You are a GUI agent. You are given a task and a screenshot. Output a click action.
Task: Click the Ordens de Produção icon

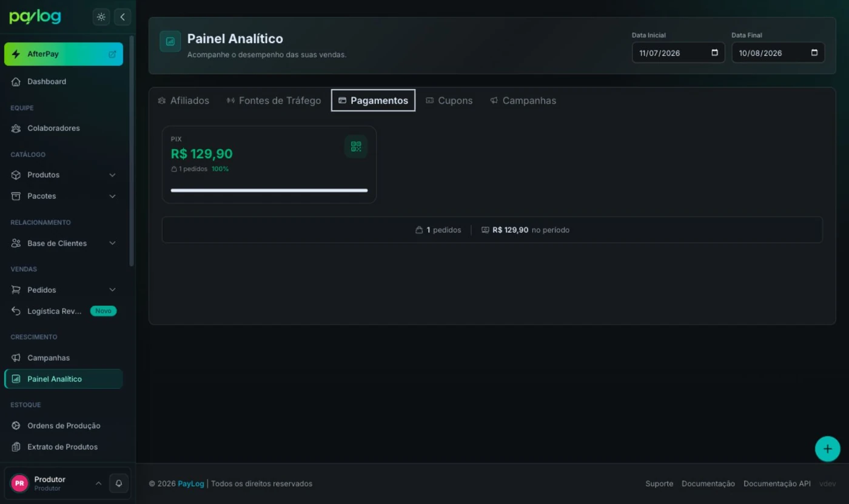click(16, 426)
